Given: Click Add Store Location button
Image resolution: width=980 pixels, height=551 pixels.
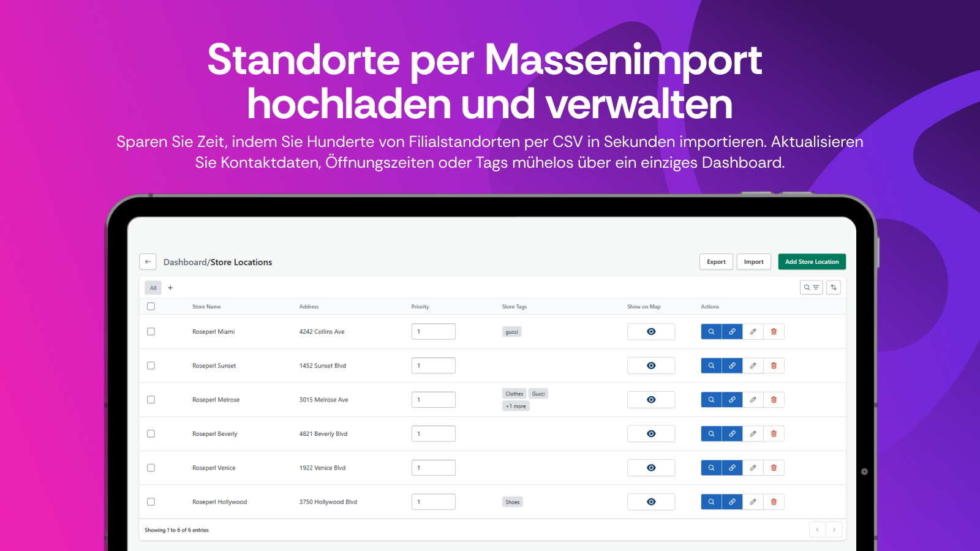Looking at the screenshot, I should coord(812,262).
